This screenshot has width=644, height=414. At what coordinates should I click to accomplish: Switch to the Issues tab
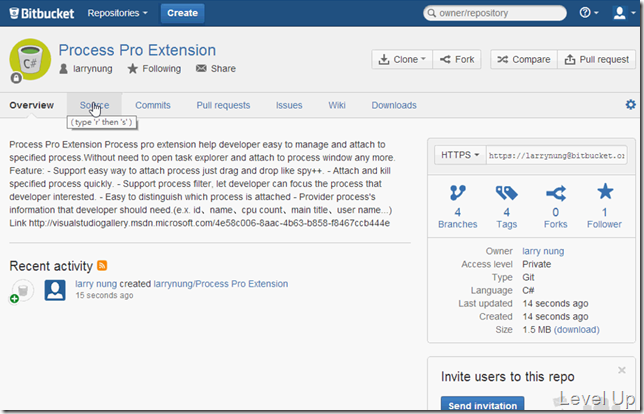tap(289, 105)
